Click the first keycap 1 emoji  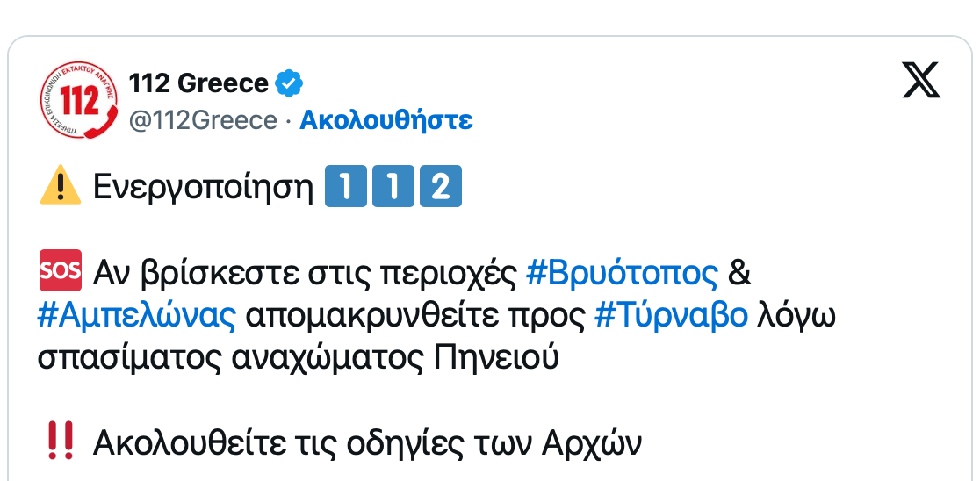click(346, 188)
